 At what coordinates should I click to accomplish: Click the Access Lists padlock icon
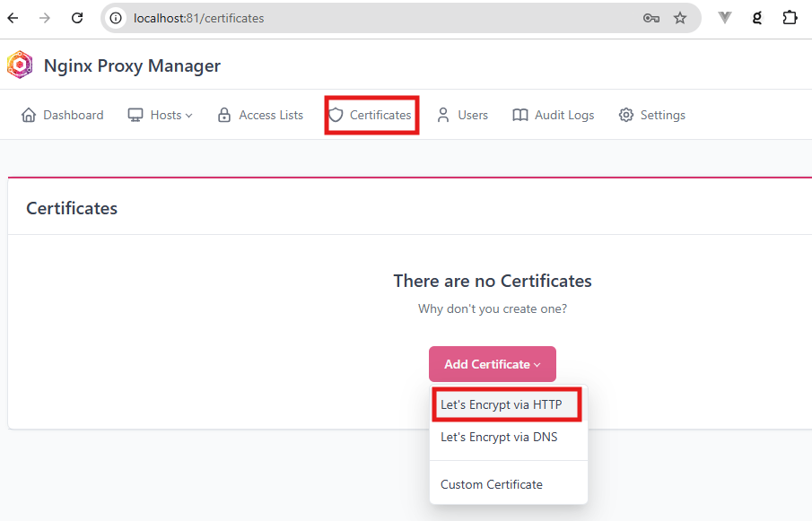tap(224, 115)
